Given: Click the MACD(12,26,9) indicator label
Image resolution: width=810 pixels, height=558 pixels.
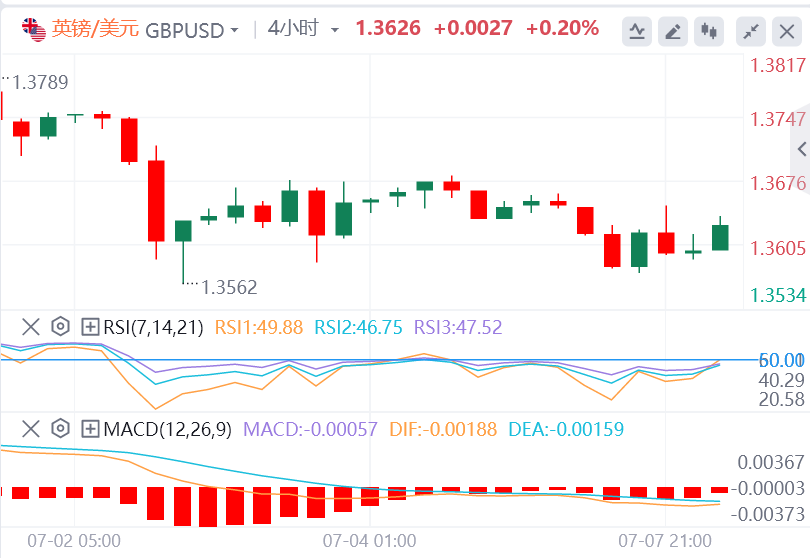Looking at the screenshot, I should [167, 429].
